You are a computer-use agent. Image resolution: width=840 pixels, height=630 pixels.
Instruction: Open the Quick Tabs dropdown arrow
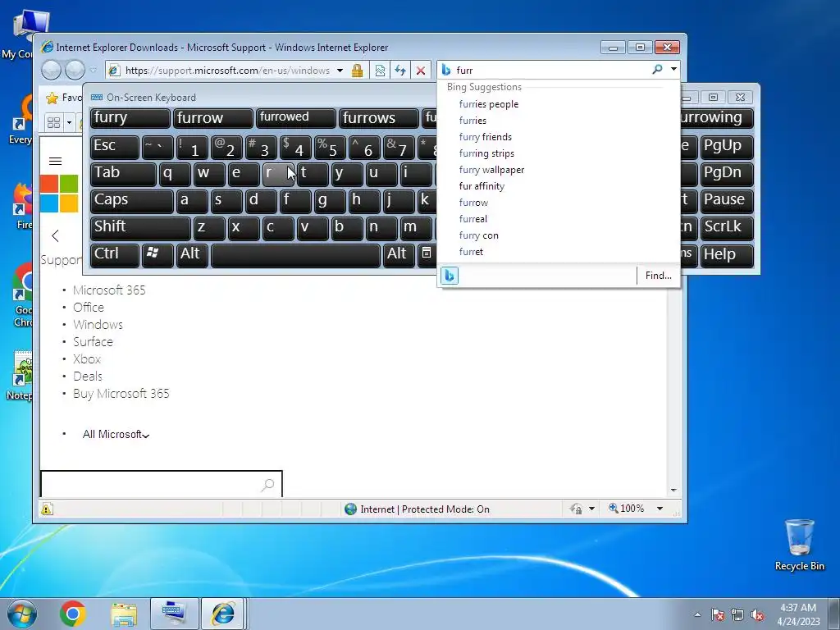pos(69,123)
